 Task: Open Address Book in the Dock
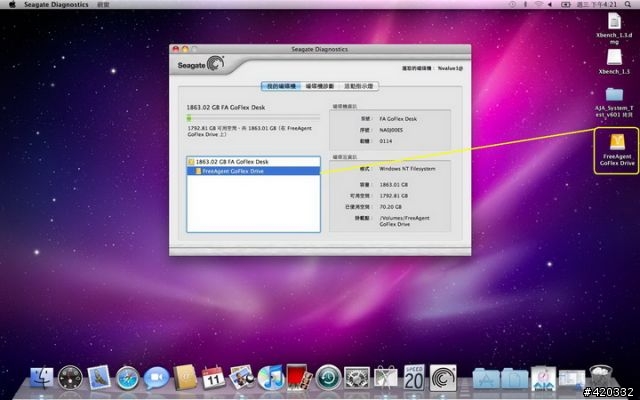click(x=185, y=377)
